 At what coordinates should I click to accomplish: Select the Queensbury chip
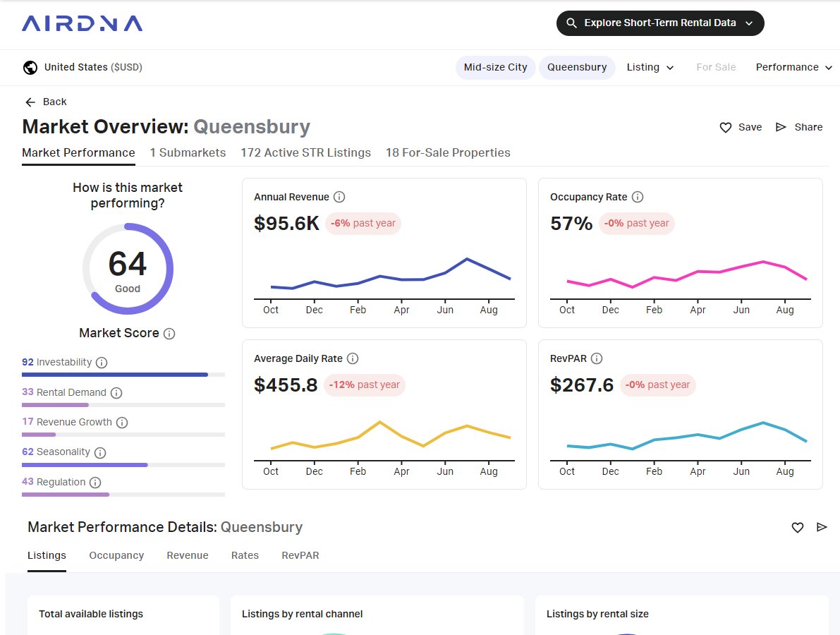point(577,68)
